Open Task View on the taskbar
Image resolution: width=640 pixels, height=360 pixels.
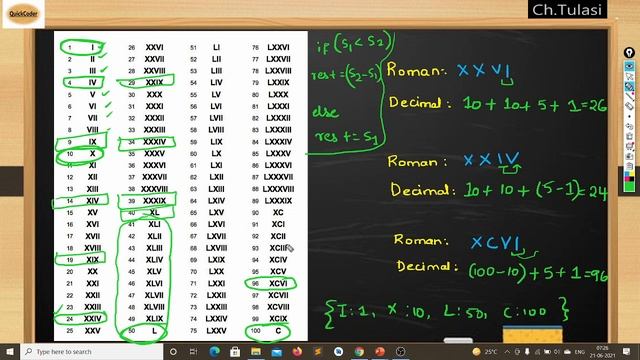click(193, 351)
